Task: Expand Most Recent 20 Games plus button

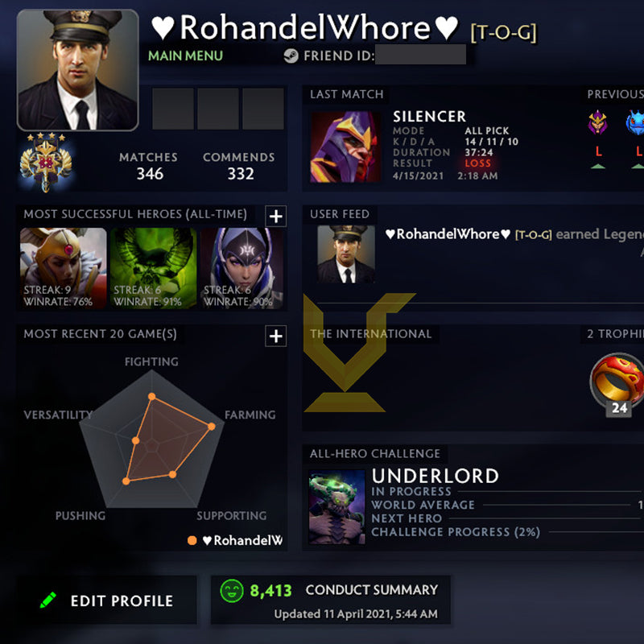Action: 275,336
